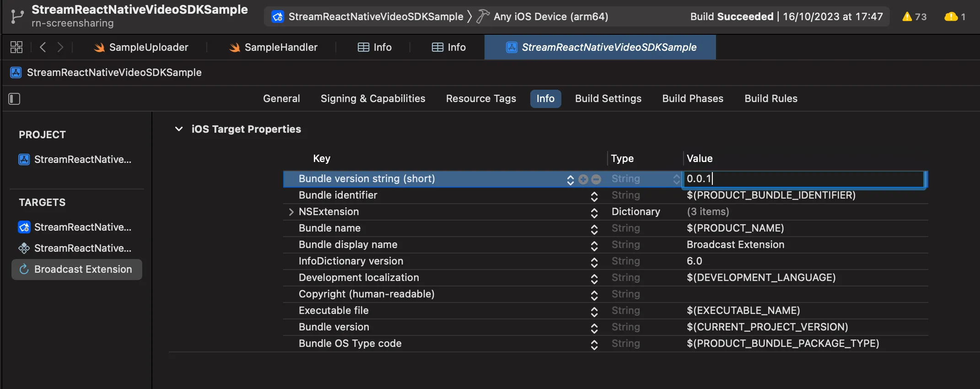Switch to the Build Settings tab
980x389 pixels.
pos(608,99)
